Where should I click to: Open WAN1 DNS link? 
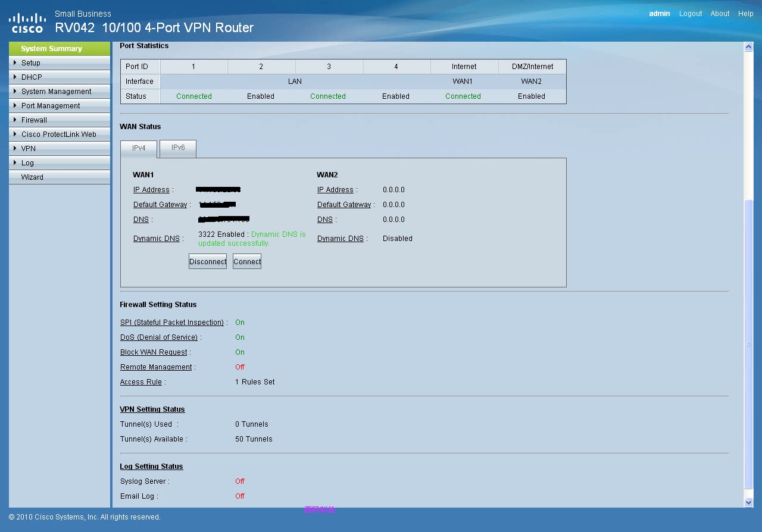pos(141,220)
